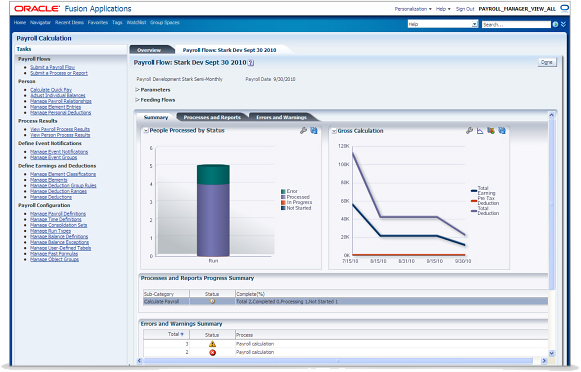Click the Sign Out link
The height and width of the screenshot is (372, 581).
[x=465, y=9]
